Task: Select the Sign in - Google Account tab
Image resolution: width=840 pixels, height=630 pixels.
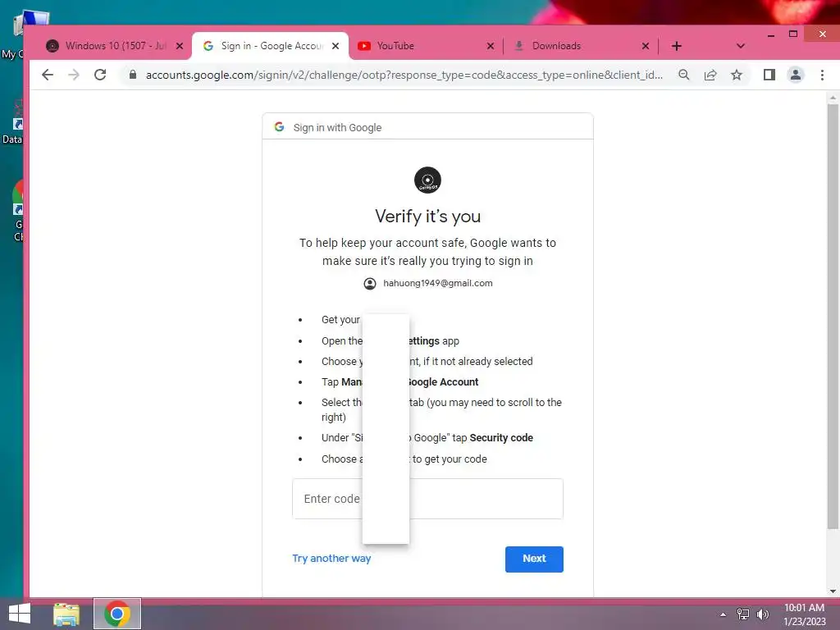Action: click(270, 46)
